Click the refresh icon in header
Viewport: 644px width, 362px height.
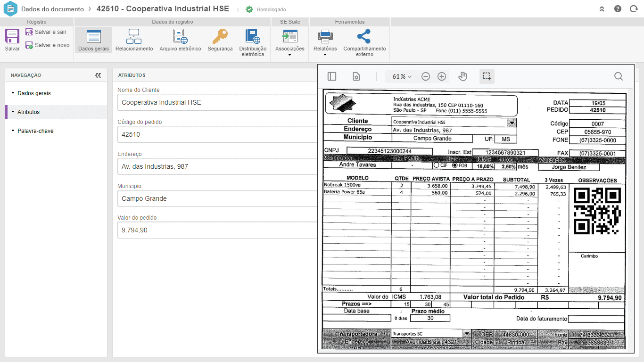pos(633,9)
